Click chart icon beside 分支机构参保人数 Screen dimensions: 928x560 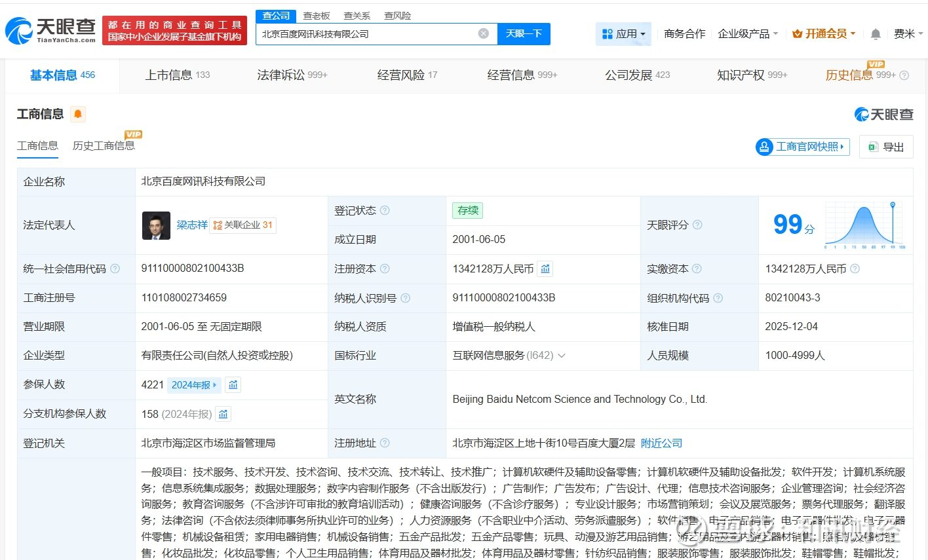pyautogui.click(x=223, y=414)
